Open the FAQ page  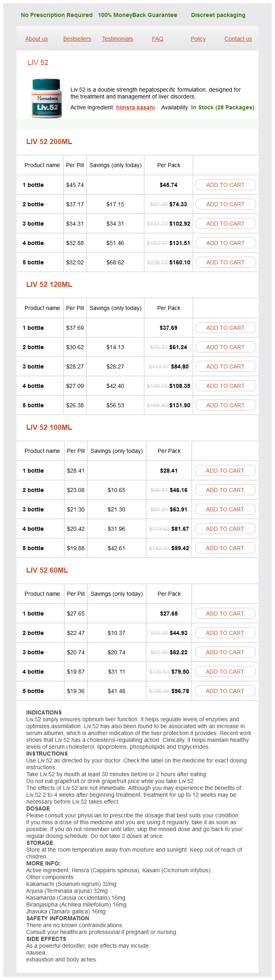(x=158, y=39)
